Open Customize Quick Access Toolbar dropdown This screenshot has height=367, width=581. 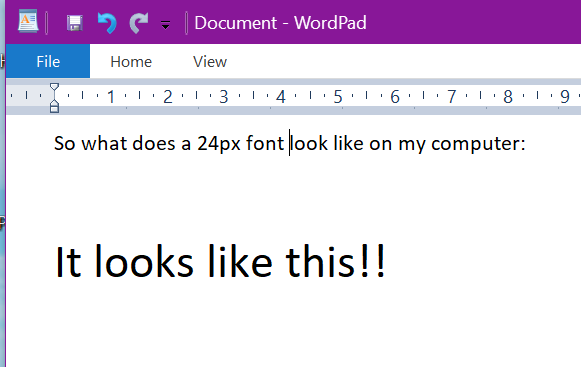point(165,25)
